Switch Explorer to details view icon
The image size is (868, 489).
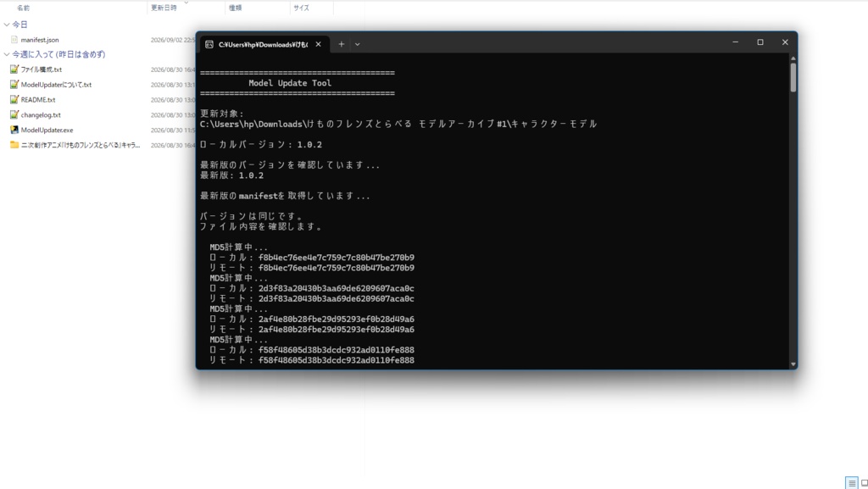(x=851, y=482)
